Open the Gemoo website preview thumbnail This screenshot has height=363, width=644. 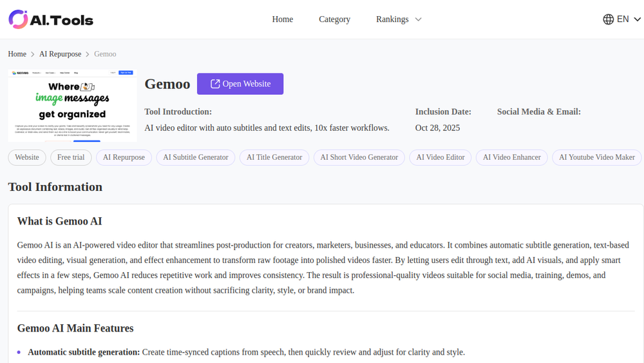[x=72, y=106]
